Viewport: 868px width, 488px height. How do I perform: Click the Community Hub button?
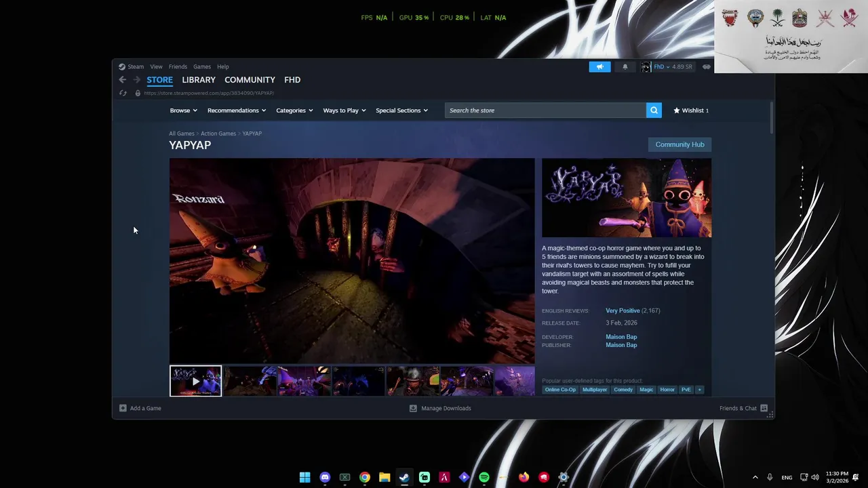(x=679, y=144)
